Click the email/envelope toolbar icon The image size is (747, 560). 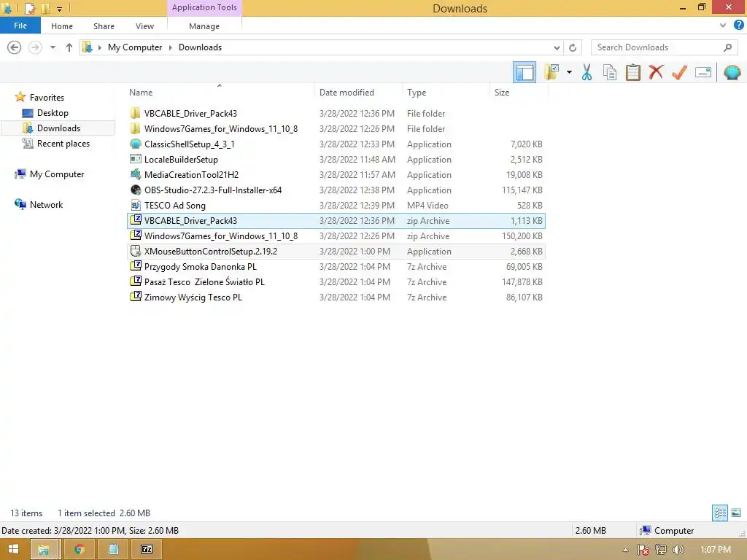click(x=703, y=72)
